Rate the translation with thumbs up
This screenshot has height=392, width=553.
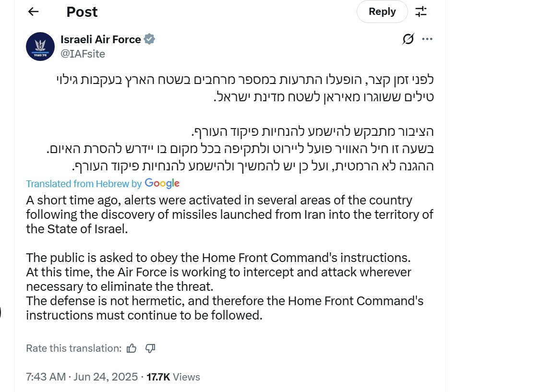[x=132, y=348]
